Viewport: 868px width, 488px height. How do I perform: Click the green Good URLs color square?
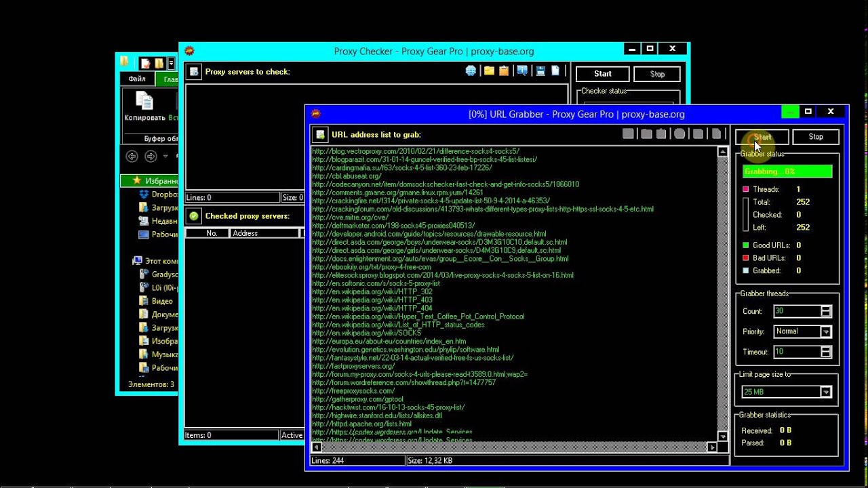(x=746, y=245)
